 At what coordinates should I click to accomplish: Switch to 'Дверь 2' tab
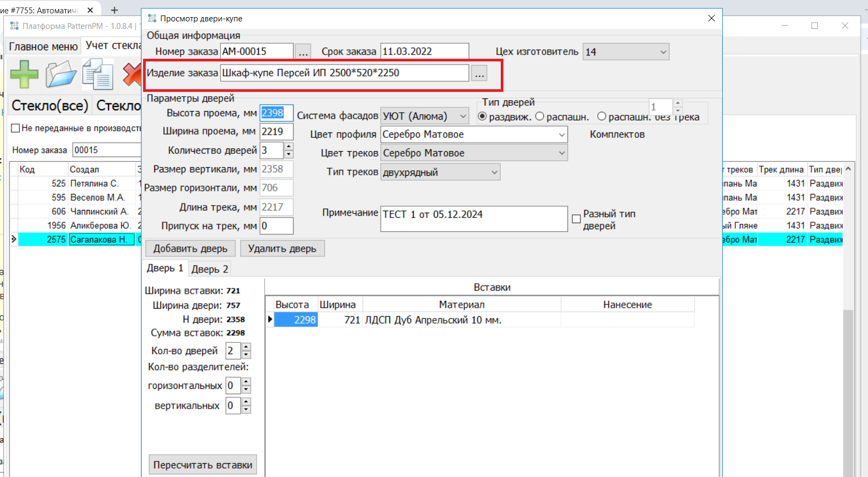click(210, 269)
